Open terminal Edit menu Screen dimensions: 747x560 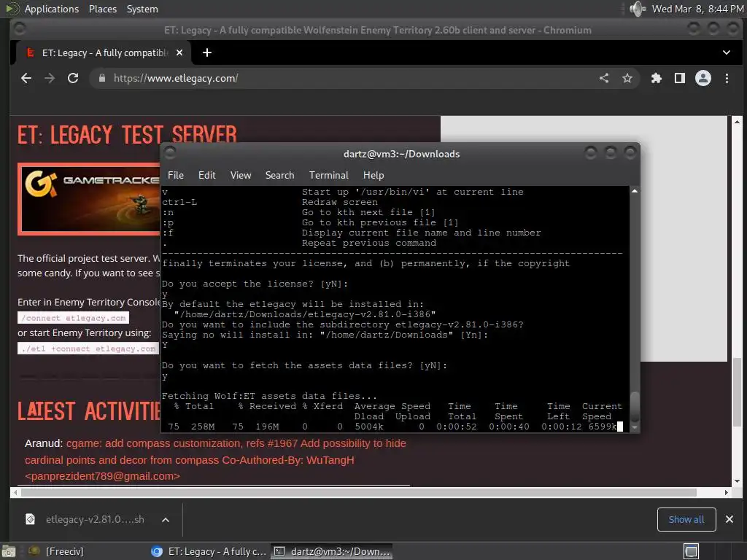click(x=206, y=175)
